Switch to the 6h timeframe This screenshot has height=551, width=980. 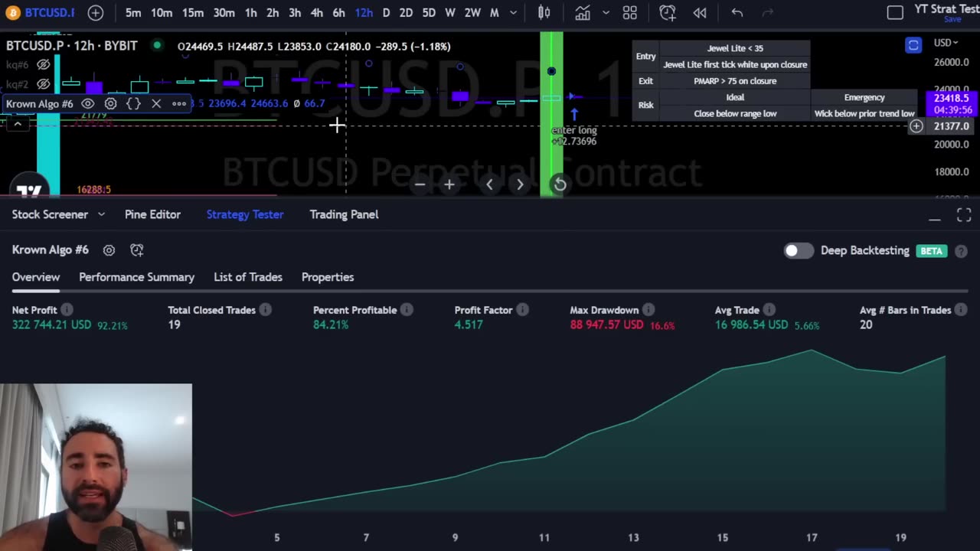(339, 13)
